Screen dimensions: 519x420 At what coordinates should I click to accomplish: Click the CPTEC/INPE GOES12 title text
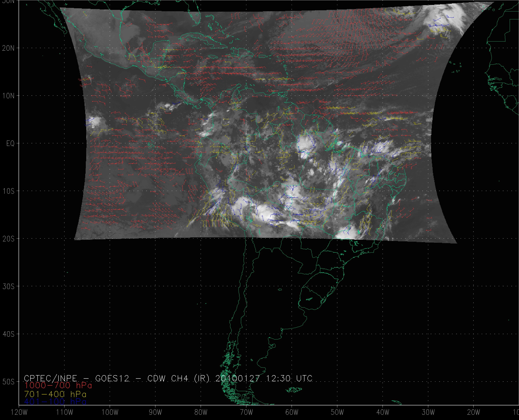[x=77, y=378]
